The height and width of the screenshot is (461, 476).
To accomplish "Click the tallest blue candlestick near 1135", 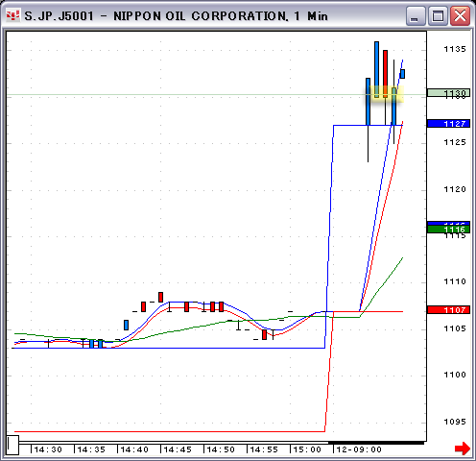I will tap(377, 69).
